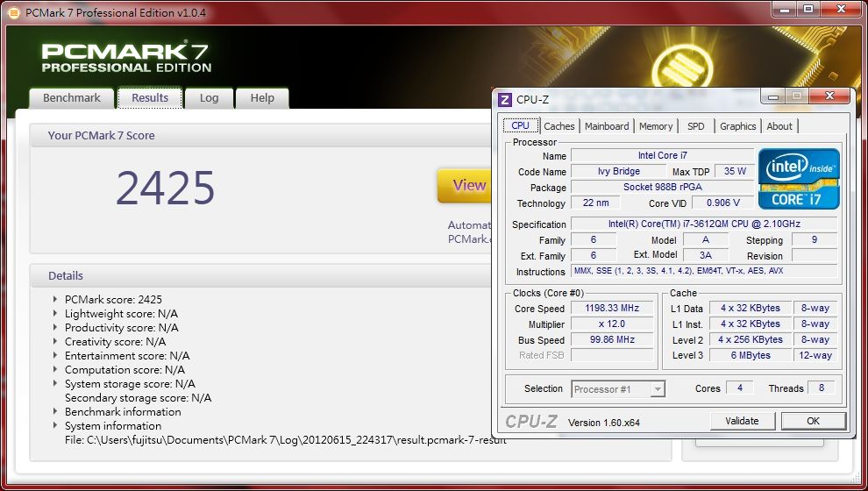Expand the Creativity score row

coord(55,342)
